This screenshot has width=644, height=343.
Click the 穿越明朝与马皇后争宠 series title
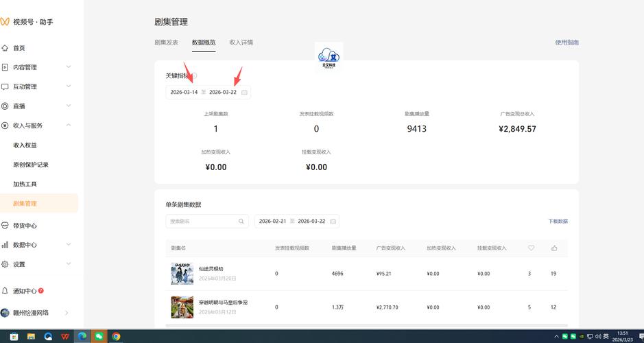pos(223,303)
